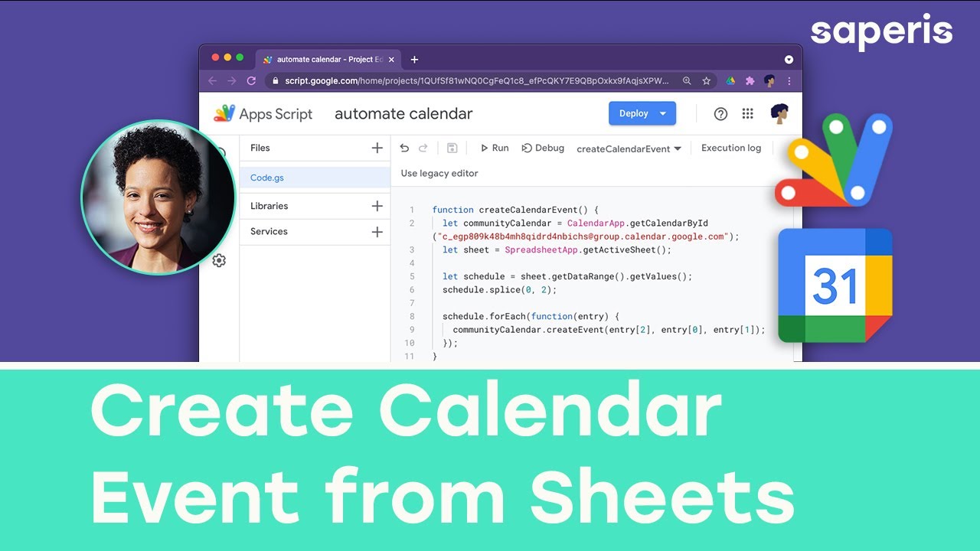Bookmark the page with star icon
The height and width of the screenshot is (551, 980).
pos(707,80)
